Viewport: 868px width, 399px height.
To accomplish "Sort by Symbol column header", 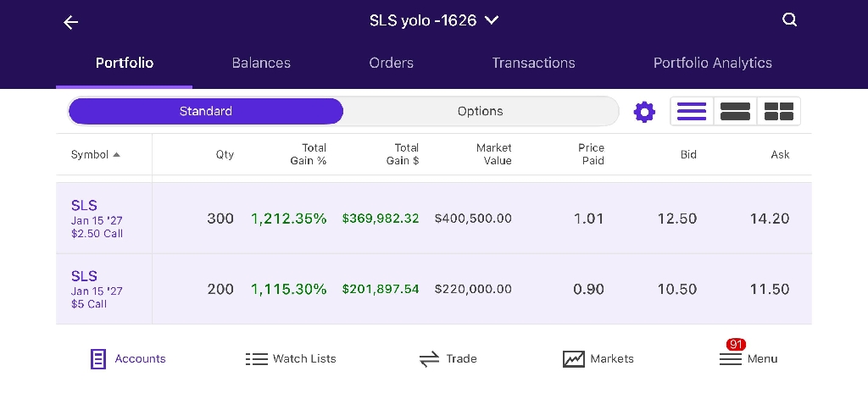I will point(95,154).
